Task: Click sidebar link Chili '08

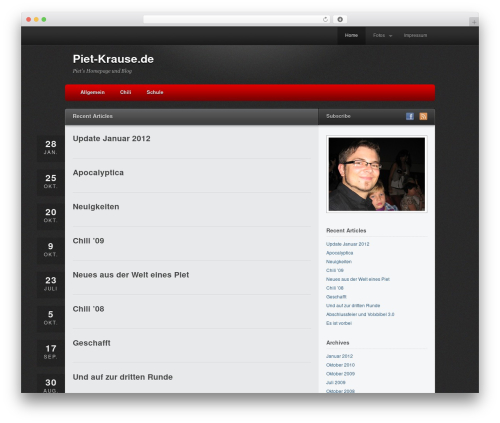Action: tap(335, 288)
